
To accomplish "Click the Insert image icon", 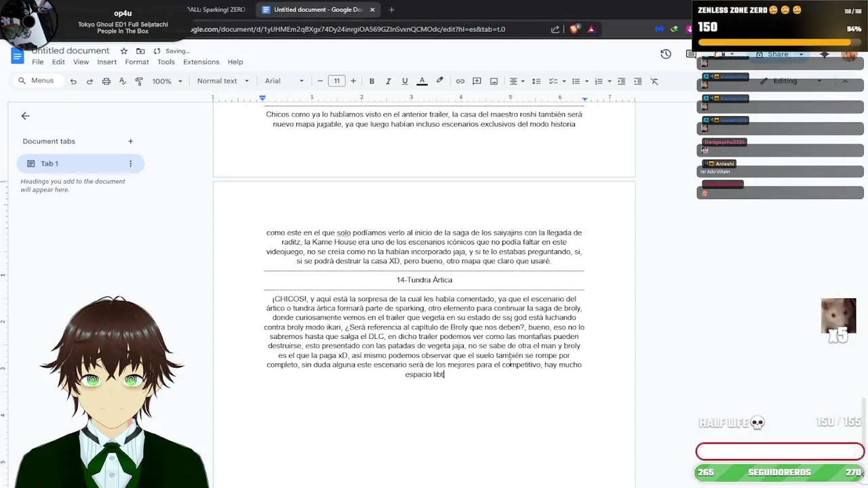I will tap(494, 81).
